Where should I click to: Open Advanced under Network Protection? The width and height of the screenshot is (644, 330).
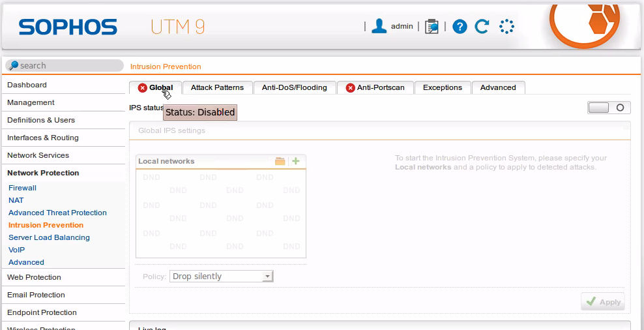coord(26,262)
